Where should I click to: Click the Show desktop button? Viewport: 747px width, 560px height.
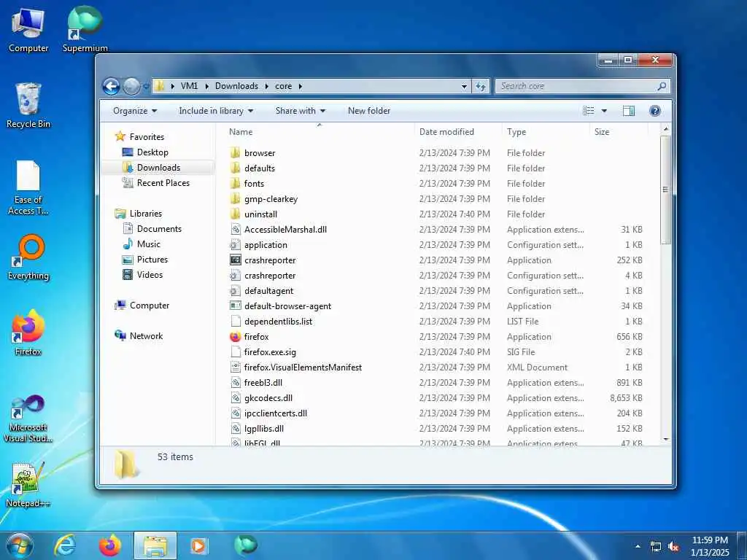[x=742, y=546]
